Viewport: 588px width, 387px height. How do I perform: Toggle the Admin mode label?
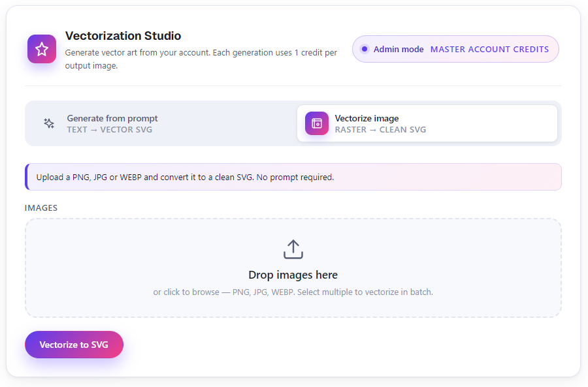(399, 49)
